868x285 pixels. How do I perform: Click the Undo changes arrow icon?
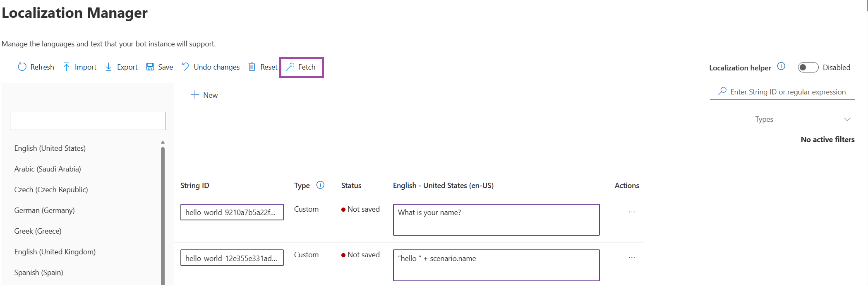186,67
